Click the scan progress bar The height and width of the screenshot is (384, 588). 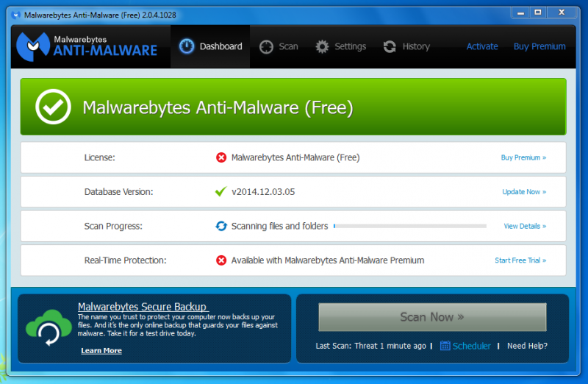[x=410, y=226]
